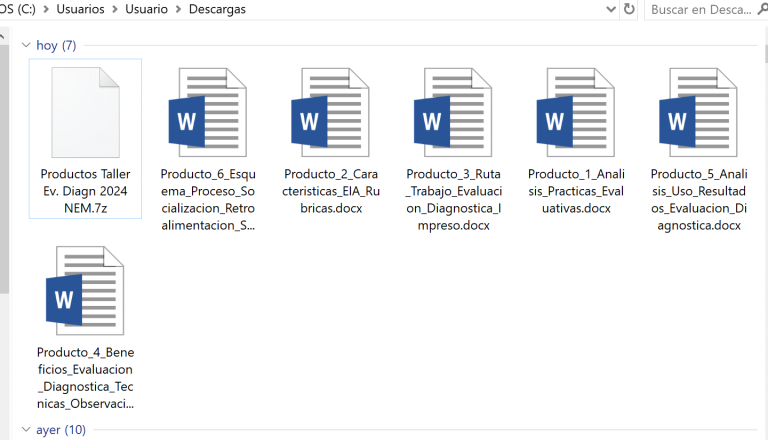The width and height of the screenshot is (768, 441).
Task: Click the left pane scroll-up arrow
Action: point(2,36)
